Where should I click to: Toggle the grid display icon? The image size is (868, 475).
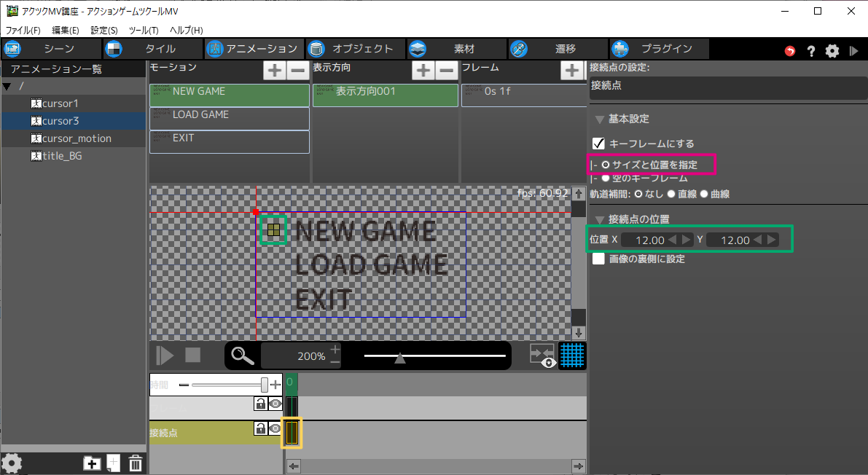click(572, 356)
